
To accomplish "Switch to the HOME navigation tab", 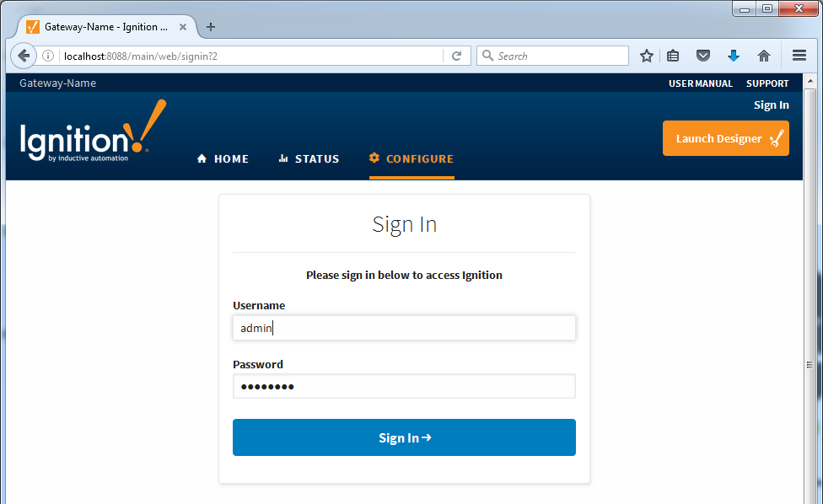I will pos(223,159).
